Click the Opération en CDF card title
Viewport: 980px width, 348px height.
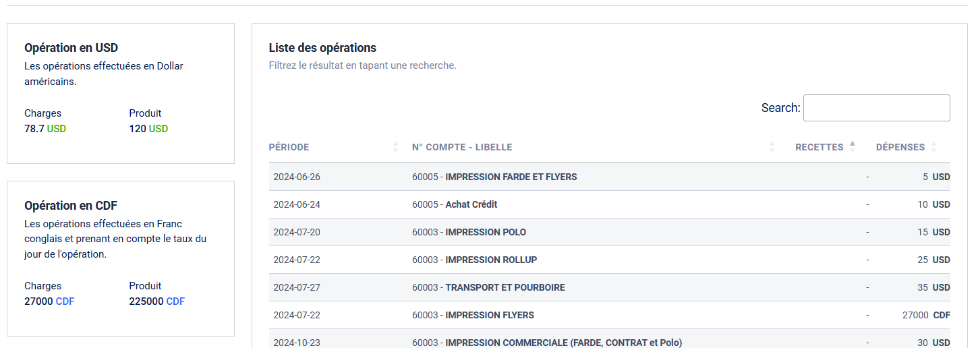coord(71,206)
